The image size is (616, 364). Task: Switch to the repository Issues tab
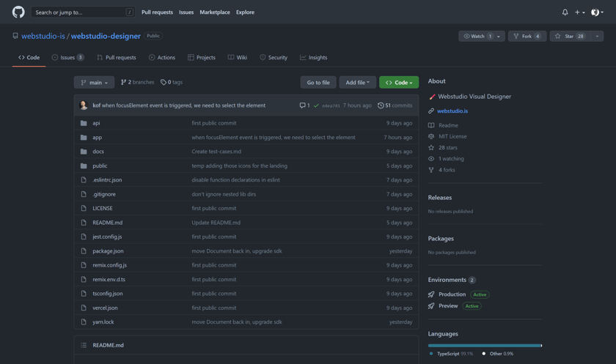[68, 57]
